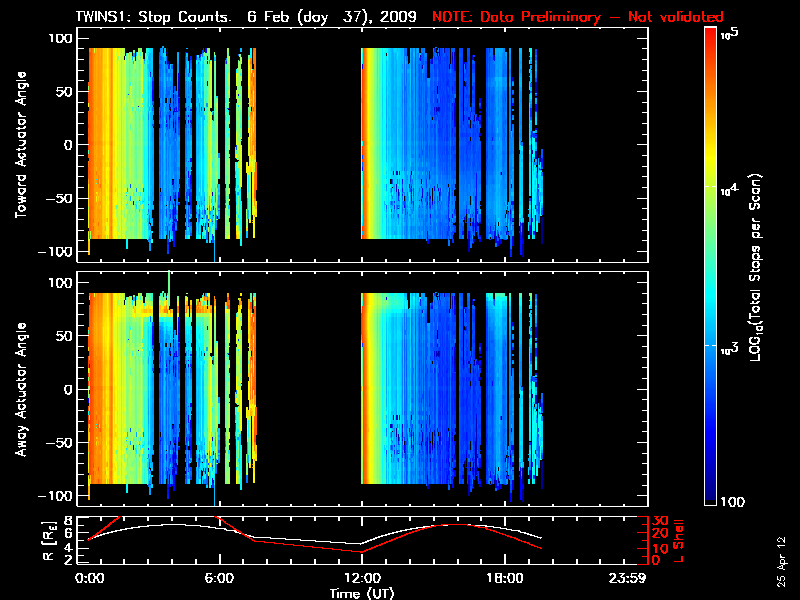Select the 12:00 time axis tick label
Image resolution: width=800 pixels, height=600 pixels.
[x=361, y=578]
